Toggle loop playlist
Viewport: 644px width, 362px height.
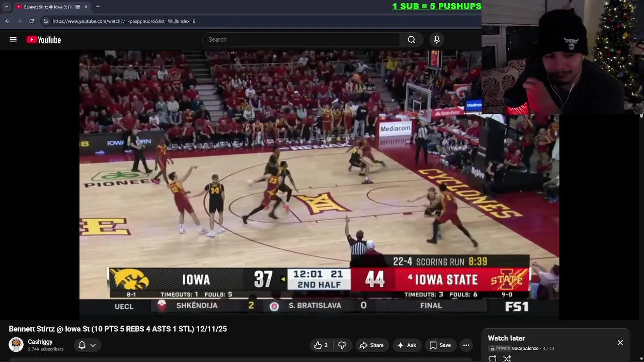(x=493, y=358)
